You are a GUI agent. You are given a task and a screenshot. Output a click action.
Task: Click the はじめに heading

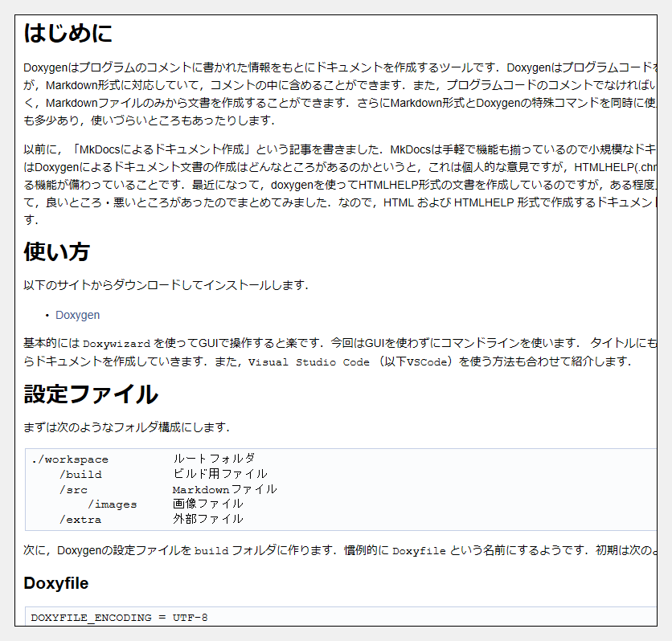pos(68,33)
